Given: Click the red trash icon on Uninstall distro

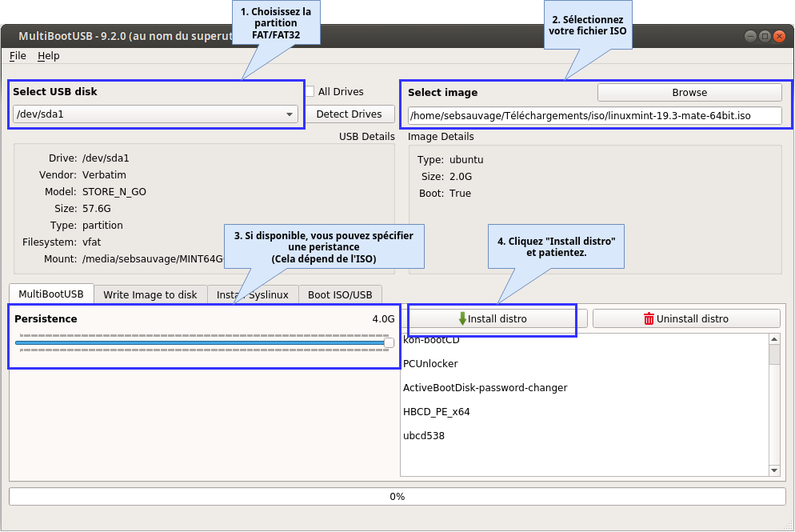Looking at the screenshot, I should tap(649, 318).
